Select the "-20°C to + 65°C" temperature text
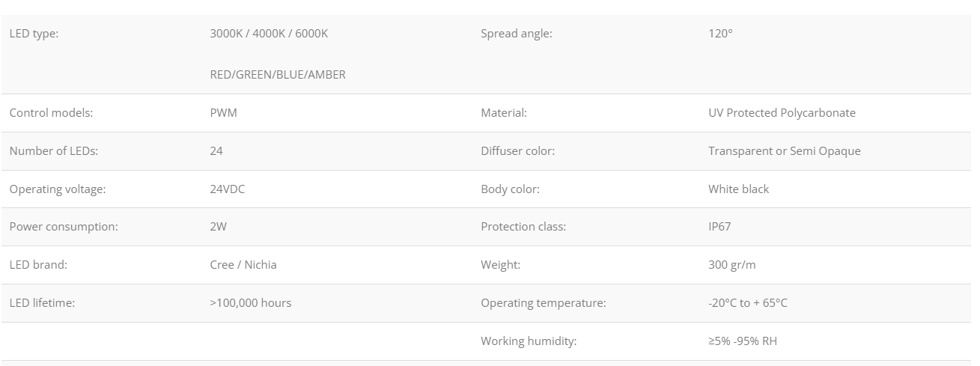The width and height of the screenshot is (980, 366). 748,303
